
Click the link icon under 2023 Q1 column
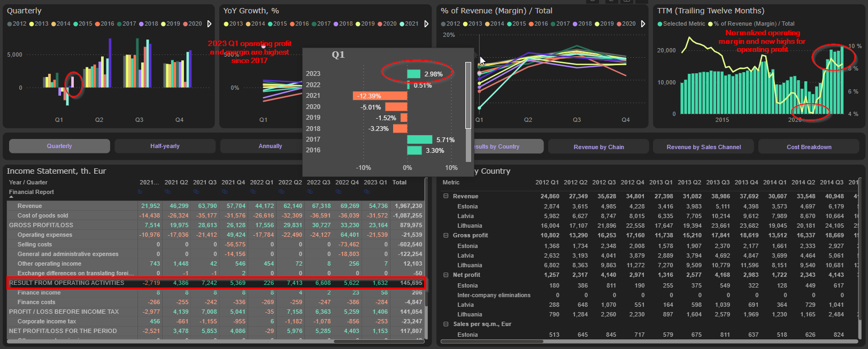(x=368, y=192)
